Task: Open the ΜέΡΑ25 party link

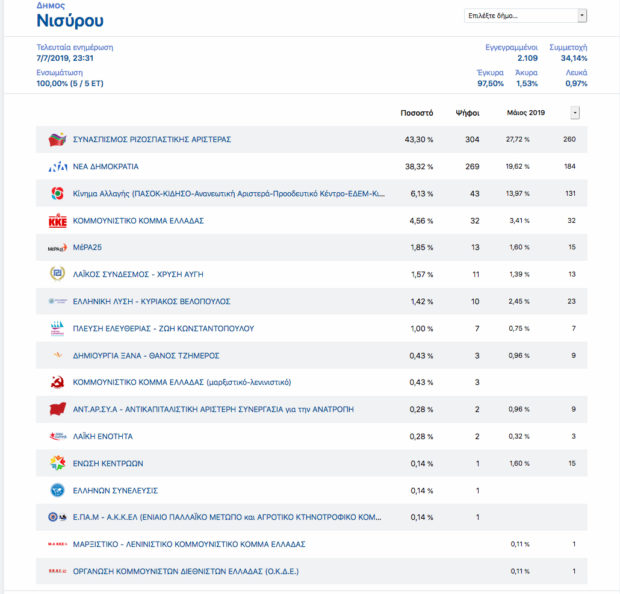Action: 87,247
